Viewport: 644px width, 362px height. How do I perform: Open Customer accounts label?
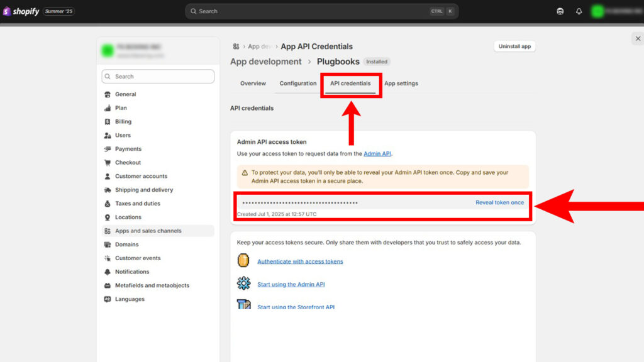click(x=142, y=176)
